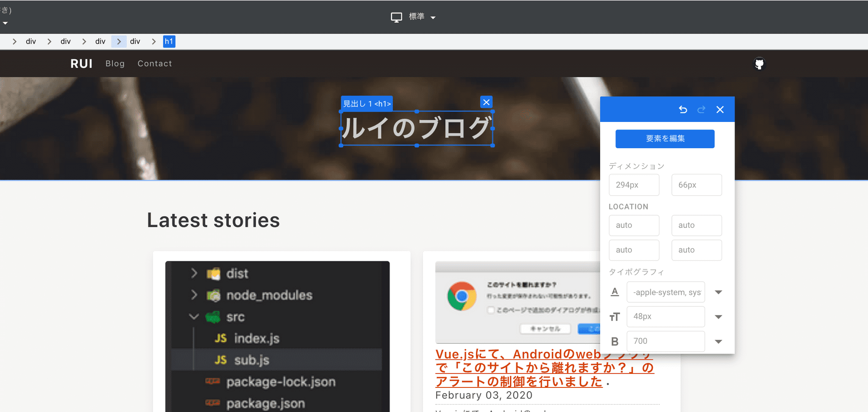Screen dimensions: 868x412
Task: Open the Blog nav link
Action: pos(115,64)
